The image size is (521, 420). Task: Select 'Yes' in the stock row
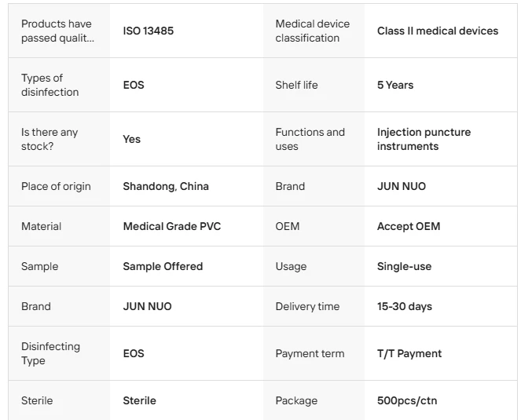click(x=131, y=139)
